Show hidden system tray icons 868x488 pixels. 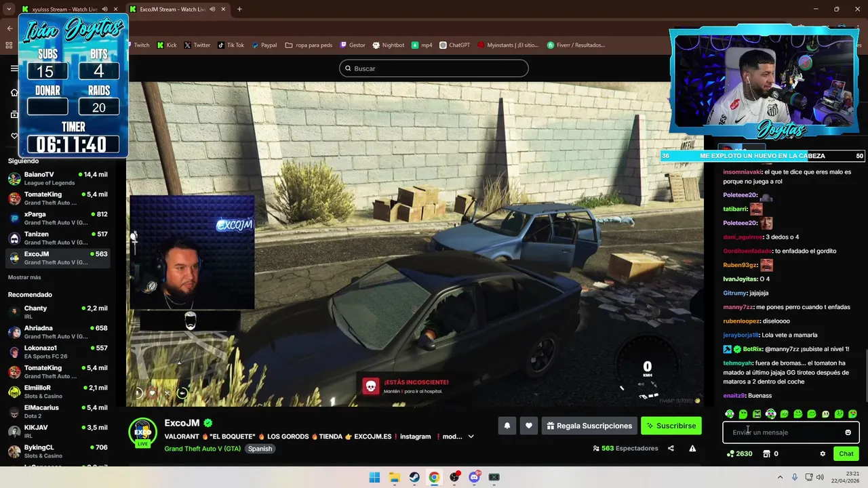[x=780, y=477]
